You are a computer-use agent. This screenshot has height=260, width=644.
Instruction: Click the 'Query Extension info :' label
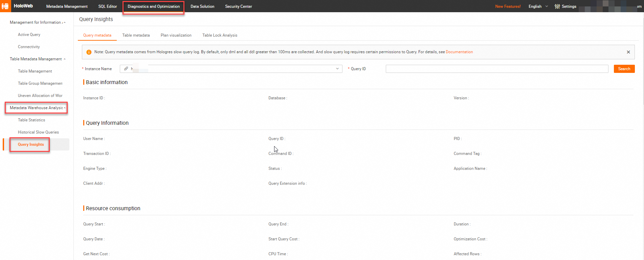pyautogui.click(x=288, y=183)
